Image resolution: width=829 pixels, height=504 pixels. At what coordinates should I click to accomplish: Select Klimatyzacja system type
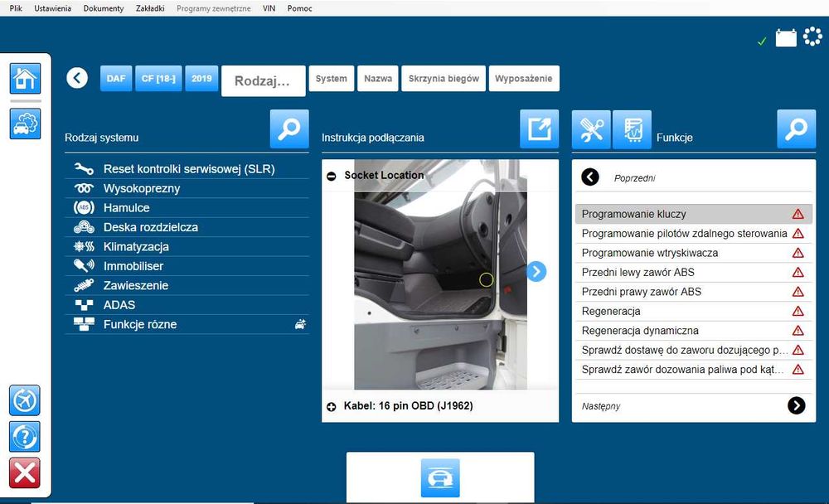(187, 246)
